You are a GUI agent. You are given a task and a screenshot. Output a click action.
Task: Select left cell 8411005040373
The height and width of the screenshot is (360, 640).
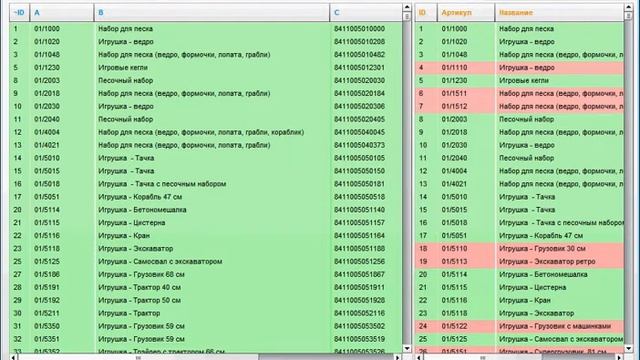click(x=359, y=145)
